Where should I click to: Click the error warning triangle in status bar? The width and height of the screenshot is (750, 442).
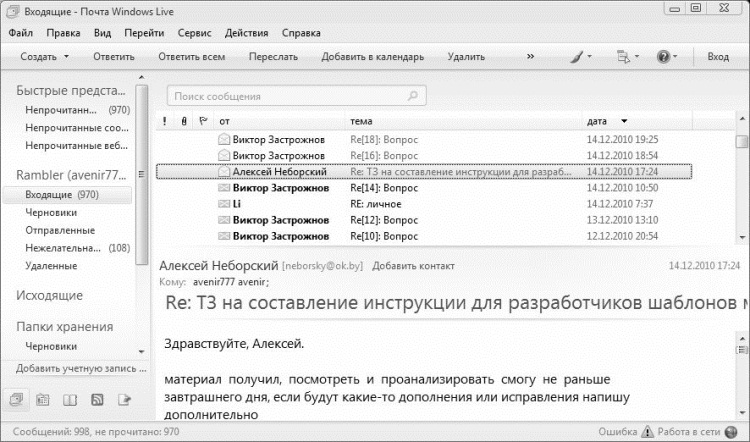point(647,431)
